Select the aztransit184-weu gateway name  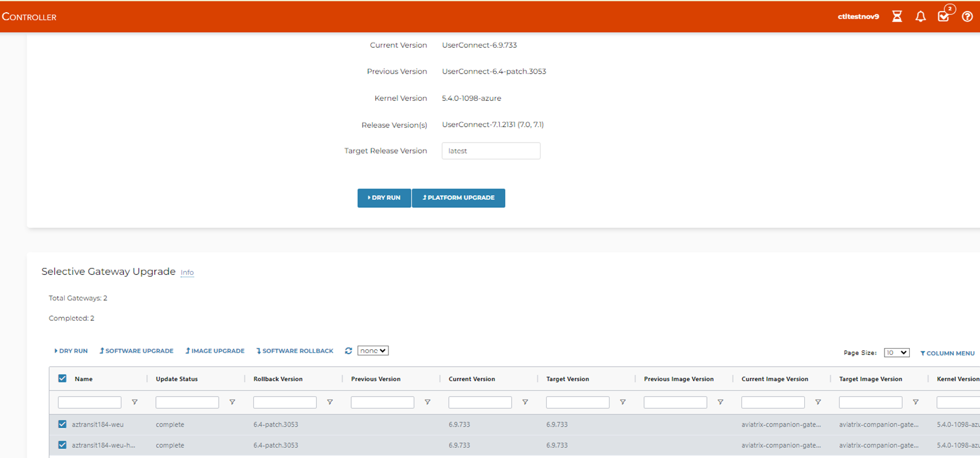click(x=98, y=425)
